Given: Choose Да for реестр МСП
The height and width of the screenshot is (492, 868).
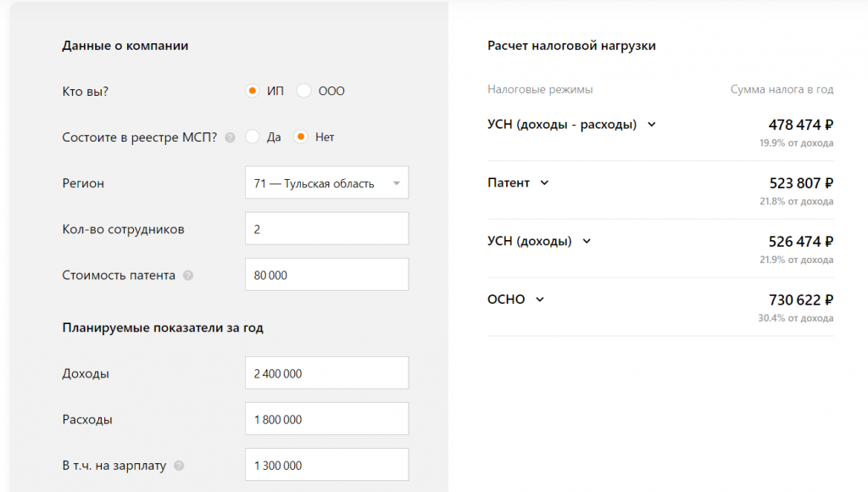Looking at the screenshot, I should pos(252,137).
